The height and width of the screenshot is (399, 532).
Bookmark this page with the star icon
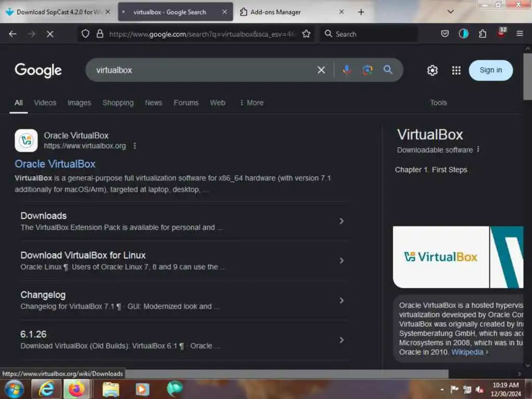click(306, 34)
